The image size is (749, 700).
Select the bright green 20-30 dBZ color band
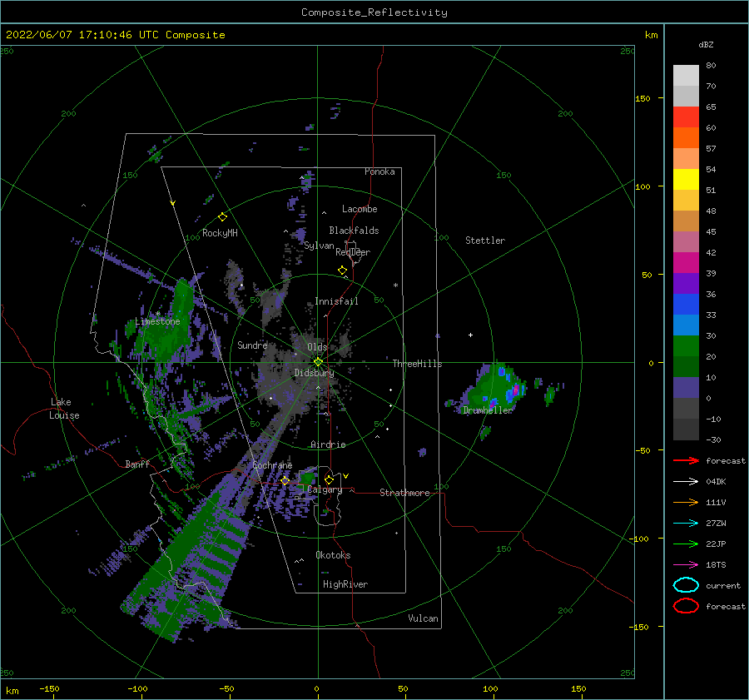point(686,346)
